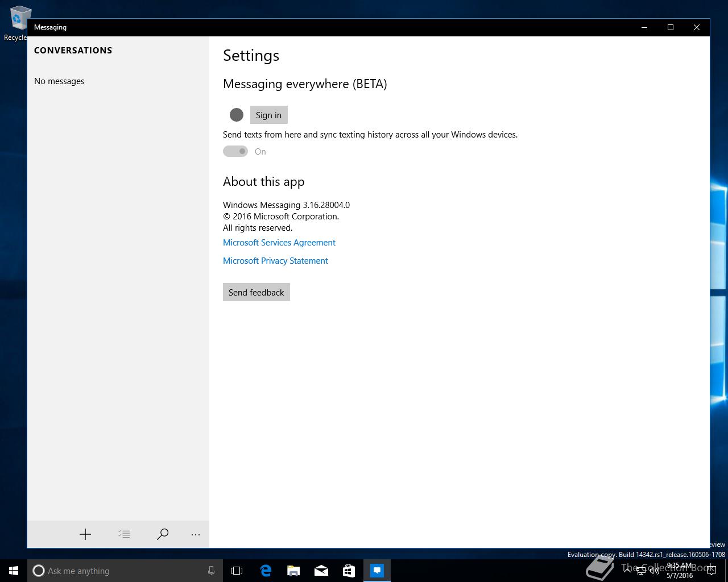Open Mail app from taskbar
This screenshot has width=728, height=582.
[x=321, y=571]
